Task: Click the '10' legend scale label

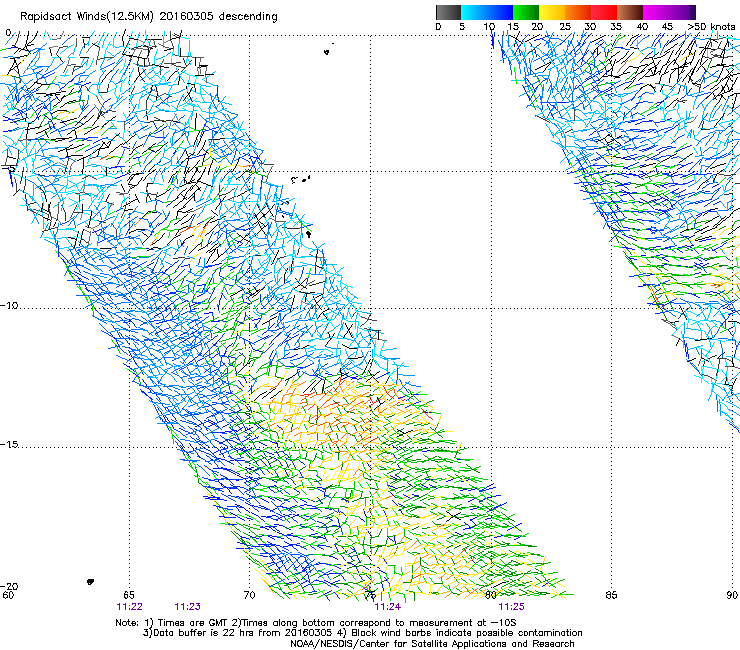Action: point(489,26)
